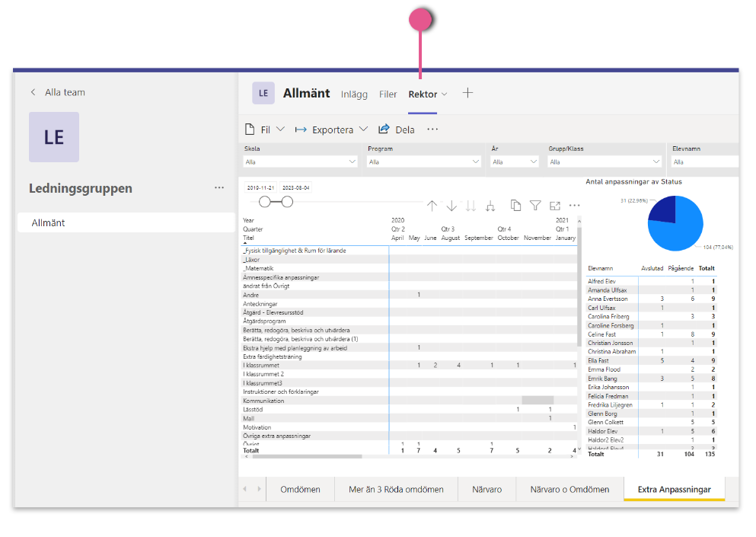Add a new tab with plus icon
Screen dimensions: 756x537
tap(467, 93)
